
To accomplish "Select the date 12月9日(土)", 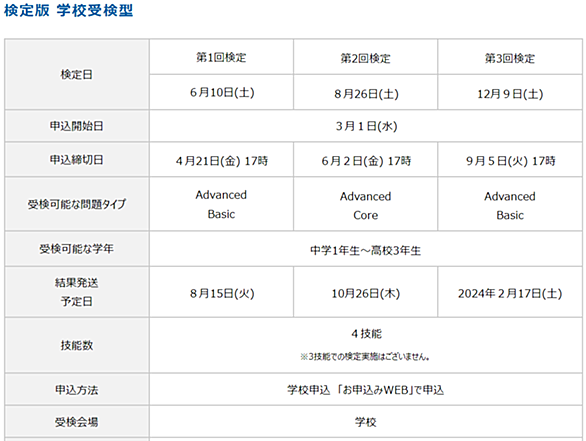I will [510, 93].
